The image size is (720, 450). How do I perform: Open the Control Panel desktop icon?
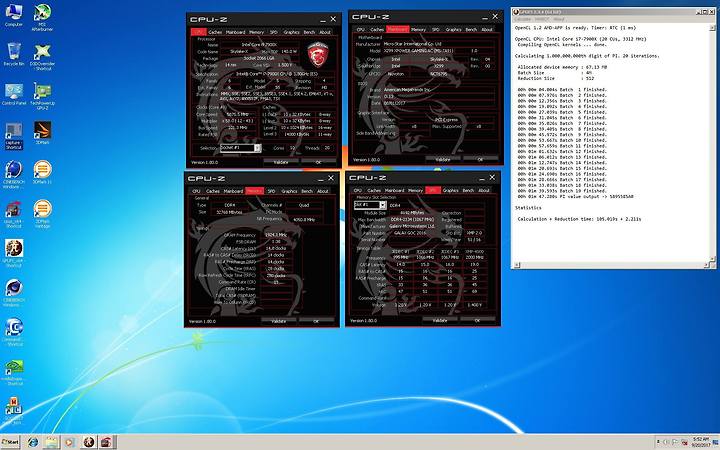coord(14,94)
